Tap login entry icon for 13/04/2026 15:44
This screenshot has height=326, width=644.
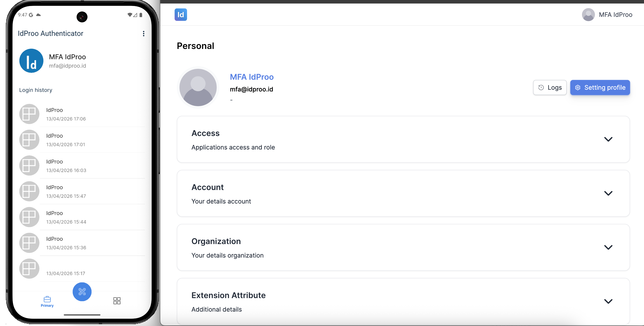point(29,217)
